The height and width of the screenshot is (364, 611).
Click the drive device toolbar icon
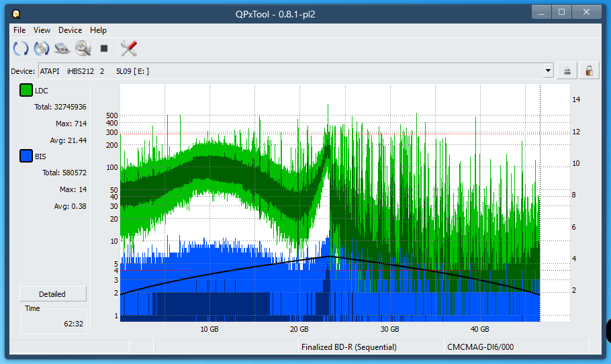click(62, 48)
